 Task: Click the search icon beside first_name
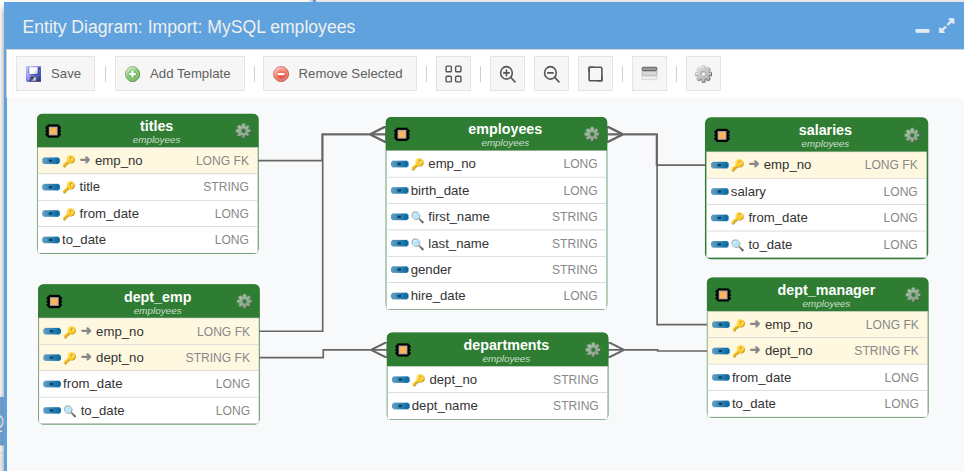[417, 217]
